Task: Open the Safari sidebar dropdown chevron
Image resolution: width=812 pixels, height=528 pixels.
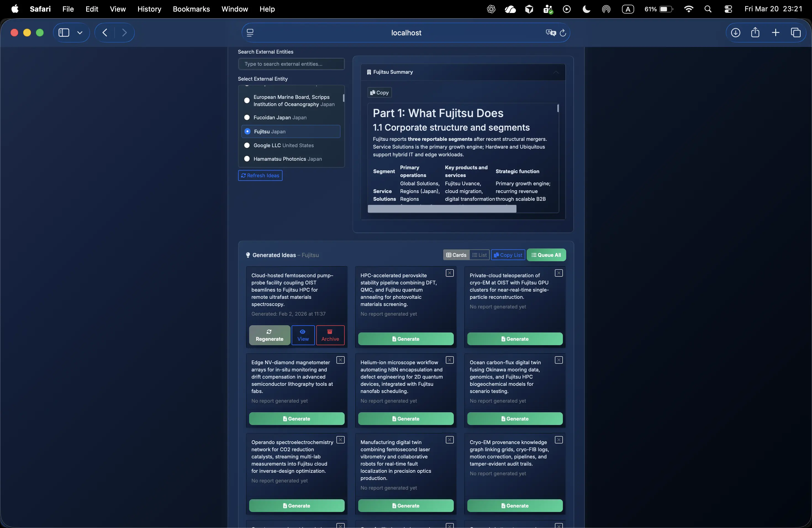Action: 80,33
